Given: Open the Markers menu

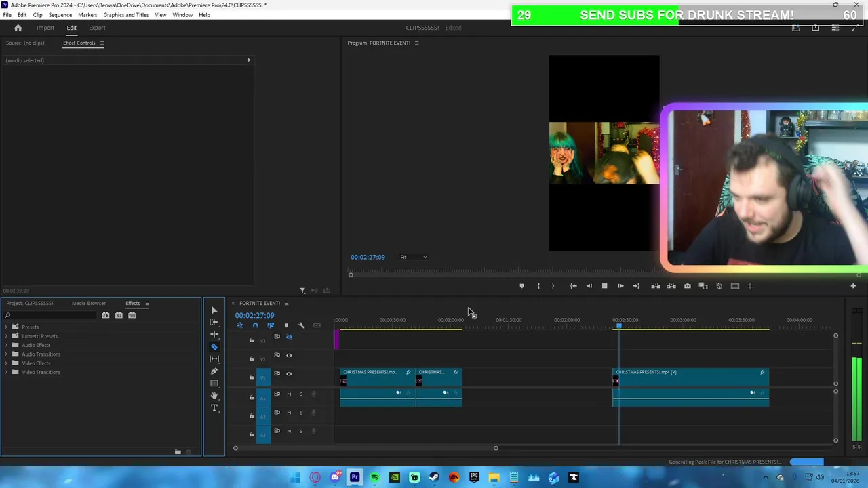Looking at the screenshot, I should (x=87, y=15).
